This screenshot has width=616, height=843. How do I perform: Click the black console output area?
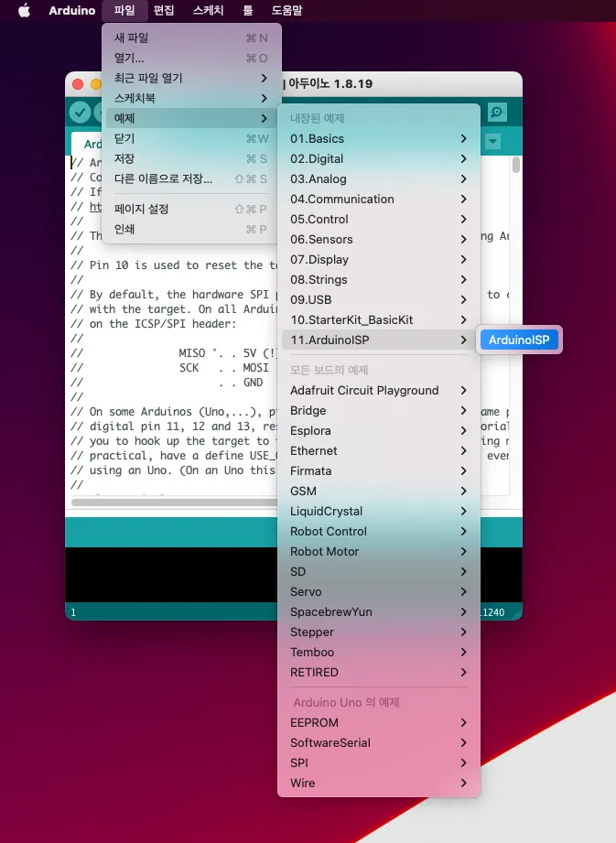coord(171,574)
